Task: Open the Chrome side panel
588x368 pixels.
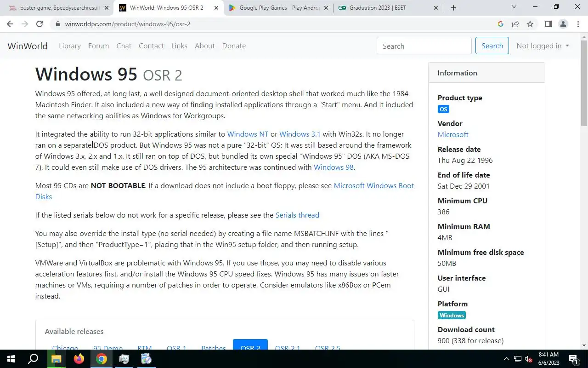Action: (548, 24)
